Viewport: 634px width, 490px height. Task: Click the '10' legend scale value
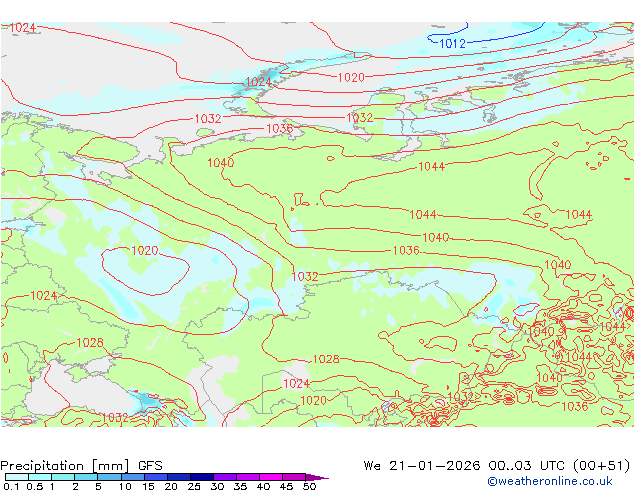[125, 486]
